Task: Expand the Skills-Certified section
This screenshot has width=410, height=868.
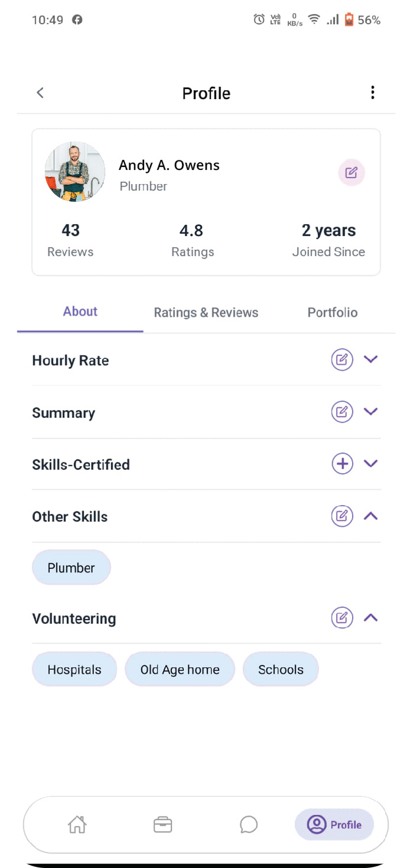Action: pos(370,464)
